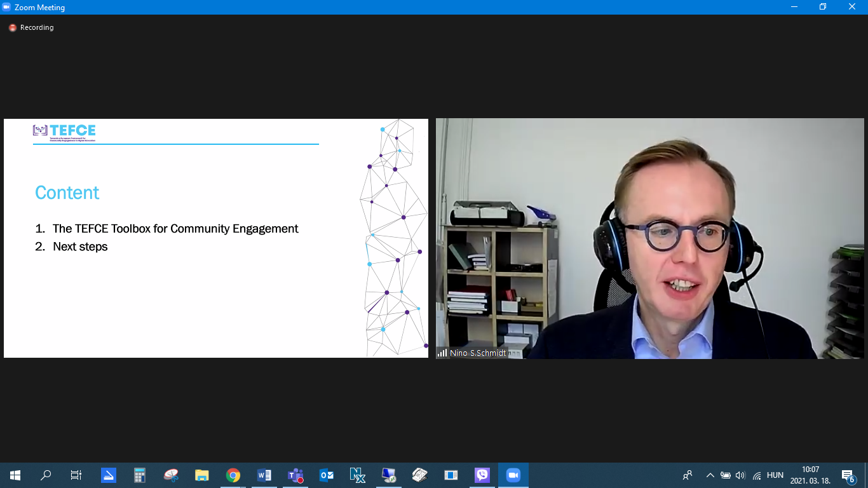Screen dimensions: 868x488
Task: Open the Windows Start menu
Action: point(15,475)
